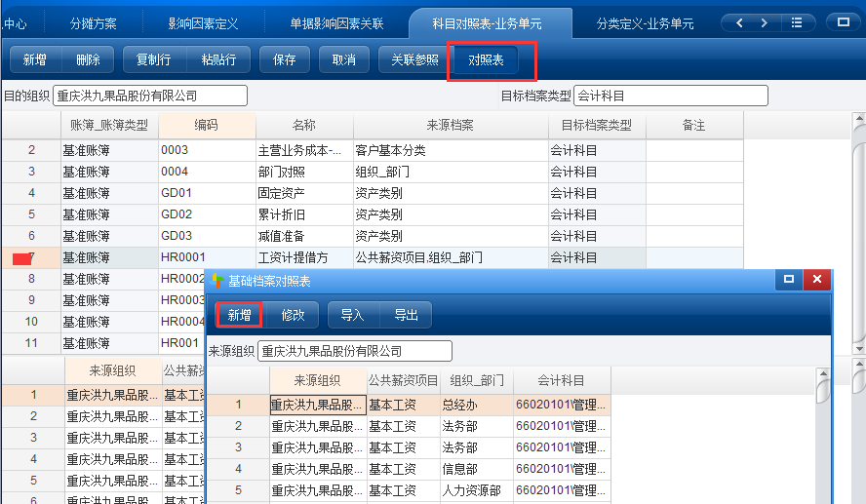866x504 pixels.
Task: Open the 单据影响因素关联 tab
Action: click(x=336, y=23)
